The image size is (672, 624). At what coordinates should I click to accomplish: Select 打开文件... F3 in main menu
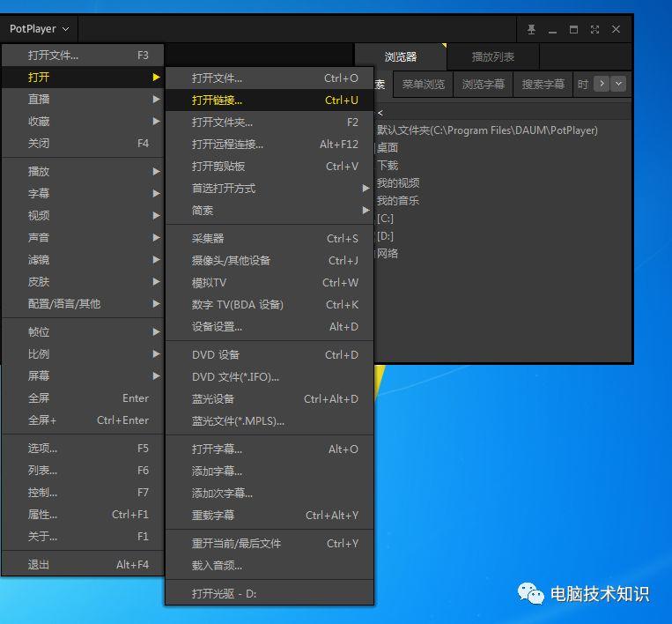pos(83,56)
